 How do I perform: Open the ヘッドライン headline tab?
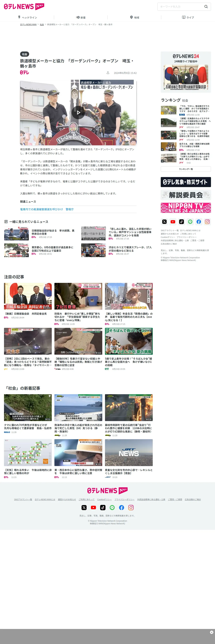point(27,18)
